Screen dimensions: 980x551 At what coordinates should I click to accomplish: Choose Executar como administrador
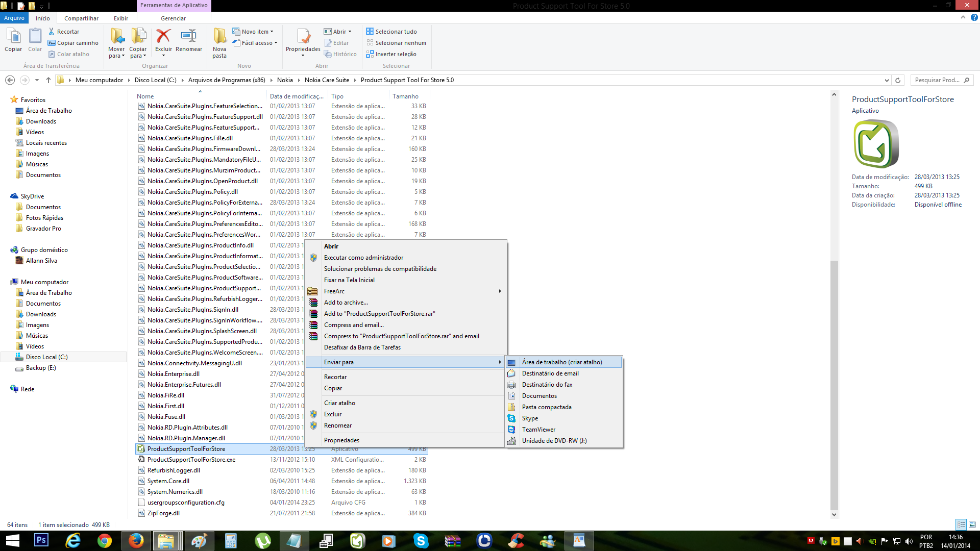click(x=363, y=258)
